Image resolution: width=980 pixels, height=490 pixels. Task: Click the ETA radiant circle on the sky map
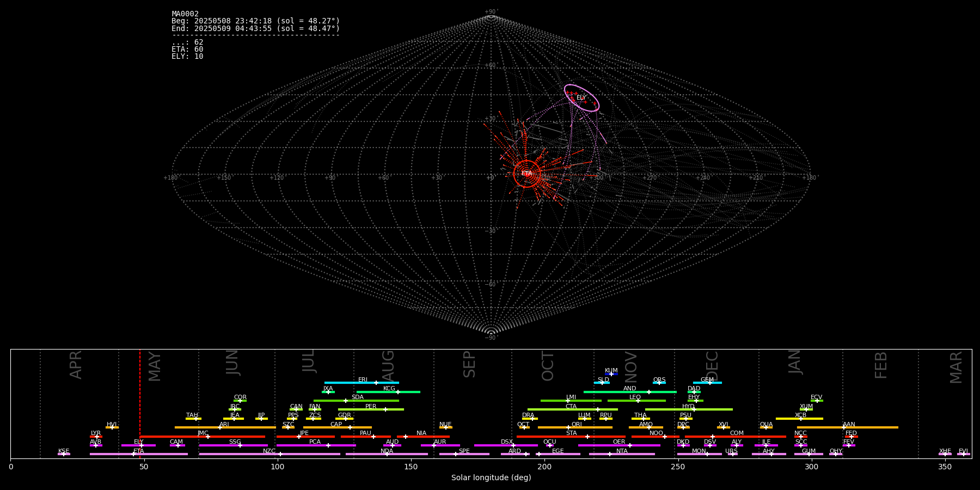[527, 174]
